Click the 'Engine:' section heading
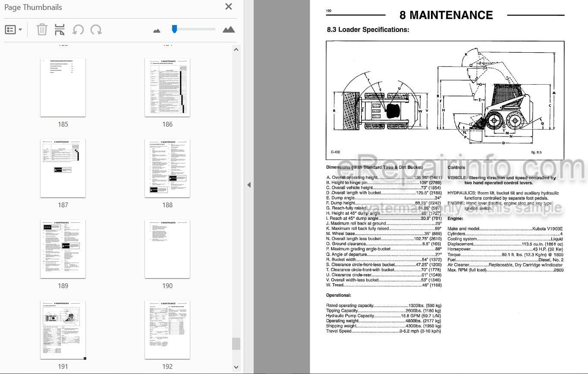The height and width of the screenshot is (374, 588). click(x=455, y=219)
